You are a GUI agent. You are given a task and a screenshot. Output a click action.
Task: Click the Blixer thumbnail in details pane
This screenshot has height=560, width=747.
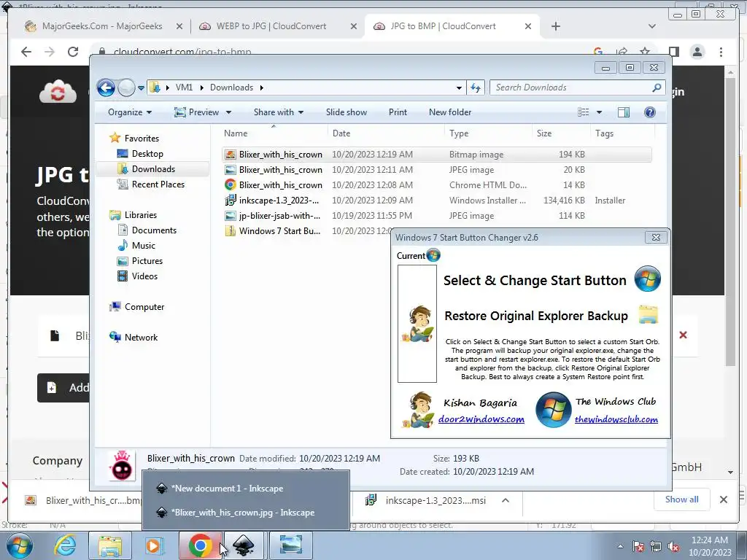(121, 465)
